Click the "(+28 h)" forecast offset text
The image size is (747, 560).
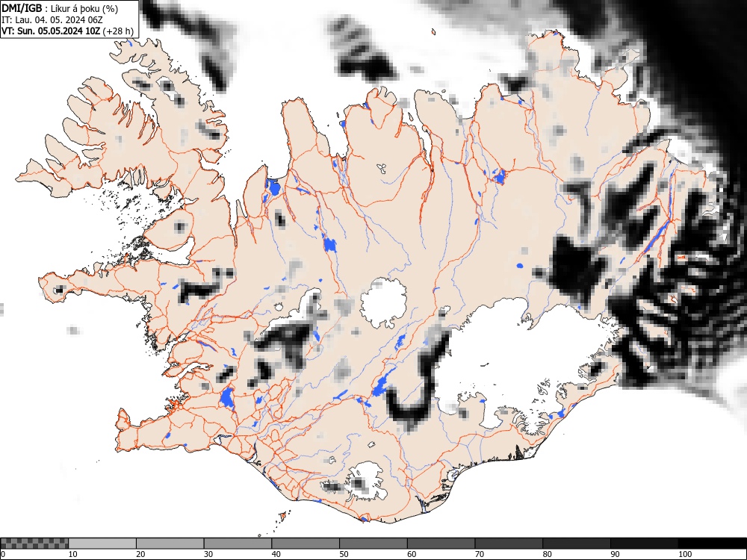point(118,31)
